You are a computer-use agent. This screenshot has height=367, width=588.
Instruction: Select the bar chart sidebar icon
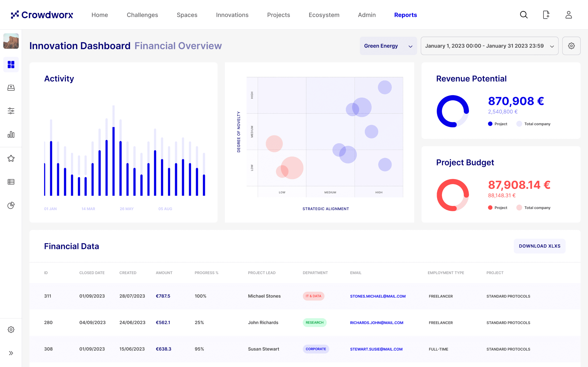tap(11, 134)
